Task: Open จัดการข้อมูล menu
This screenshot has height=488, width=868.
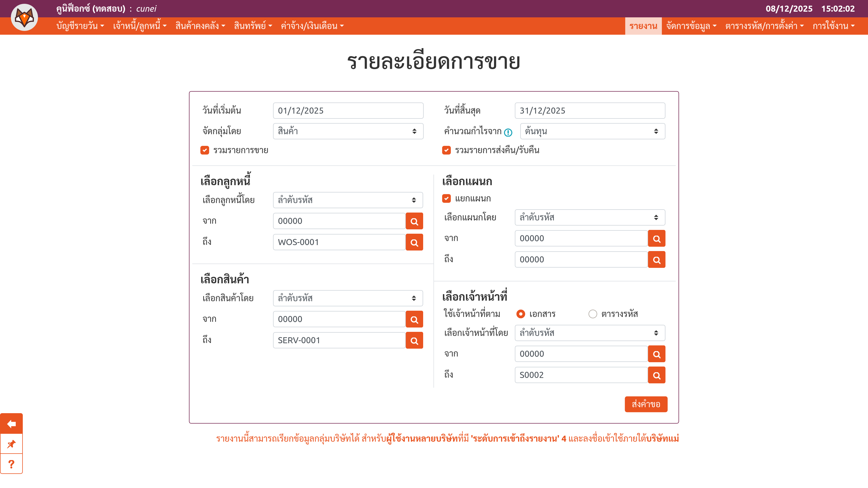Action: pyautogui.click(x=691, y=26)
